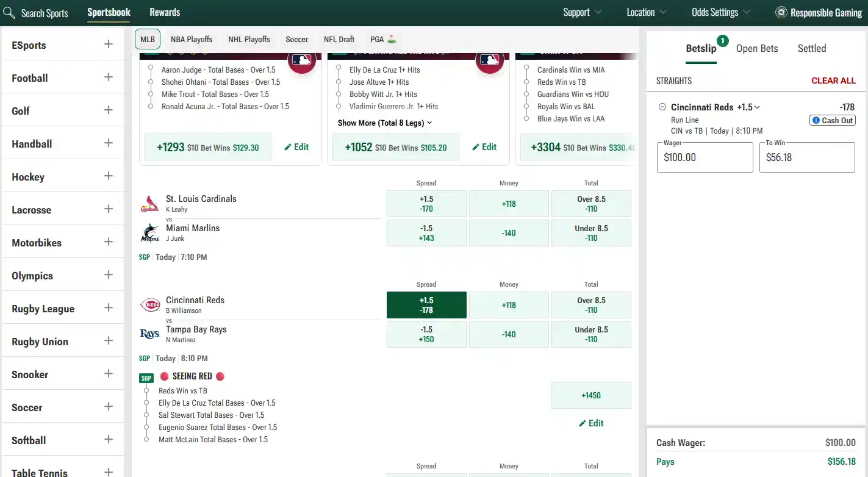868x477 pixels.
Task: Open the Reds +1.5 line dropdown chevron
Action: (757, 107)
